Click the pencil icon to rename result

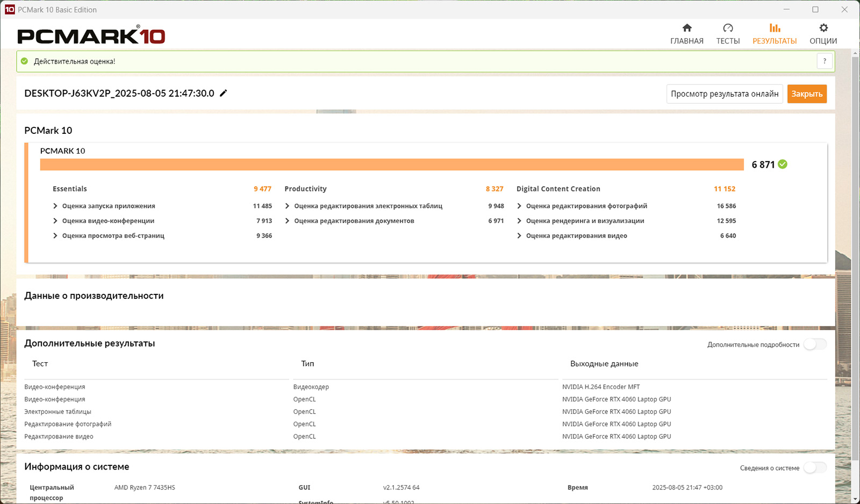[x=224, y=93]
